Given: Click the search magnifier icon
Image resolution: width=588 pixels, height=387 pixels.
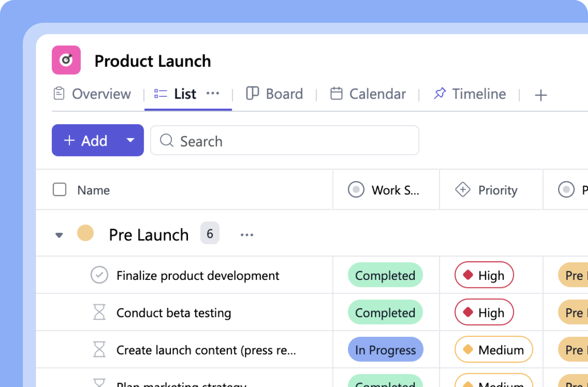Looking at the screenshot, I should point(166,141).
